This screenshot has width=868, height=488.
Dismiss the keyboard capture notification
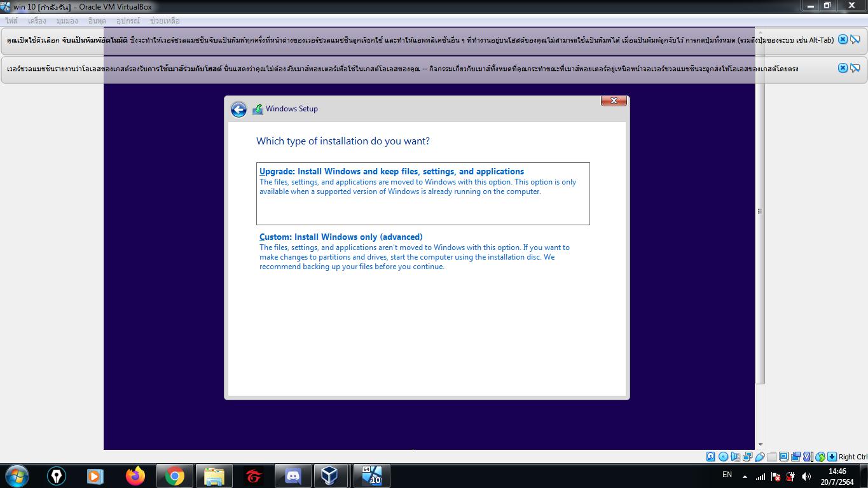[x=843, y=39]
